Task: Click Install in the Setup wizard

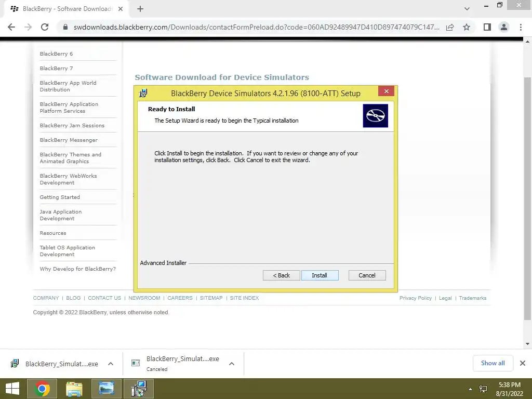Action: [320, 275]
